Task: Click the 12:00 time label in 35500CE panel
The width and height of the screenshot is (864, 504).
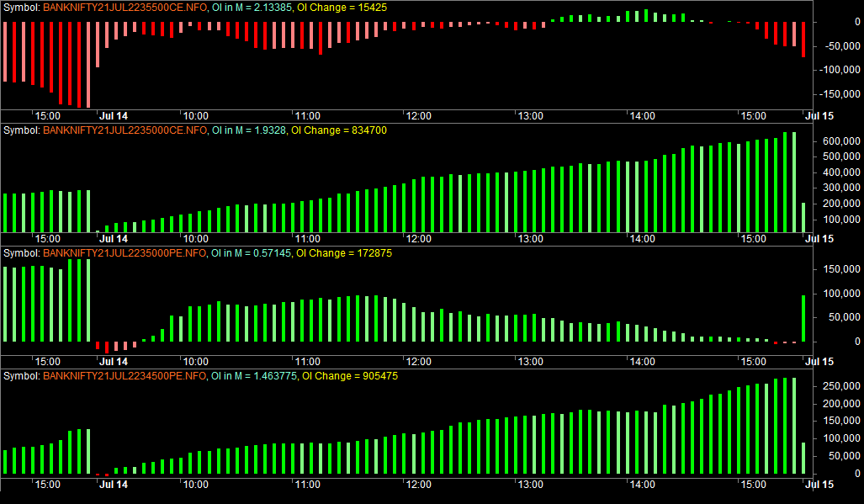Action: pos(419,116)
